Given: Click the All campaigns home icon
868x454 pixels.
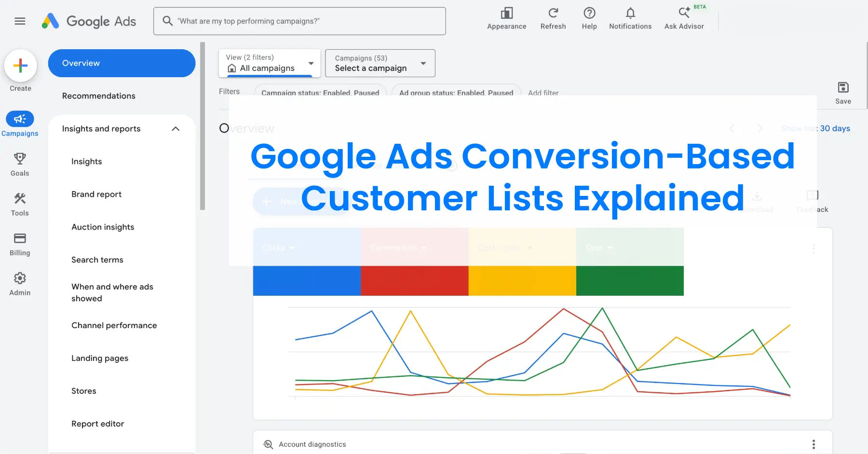Looking at the screenshot, I should [232, 68].
